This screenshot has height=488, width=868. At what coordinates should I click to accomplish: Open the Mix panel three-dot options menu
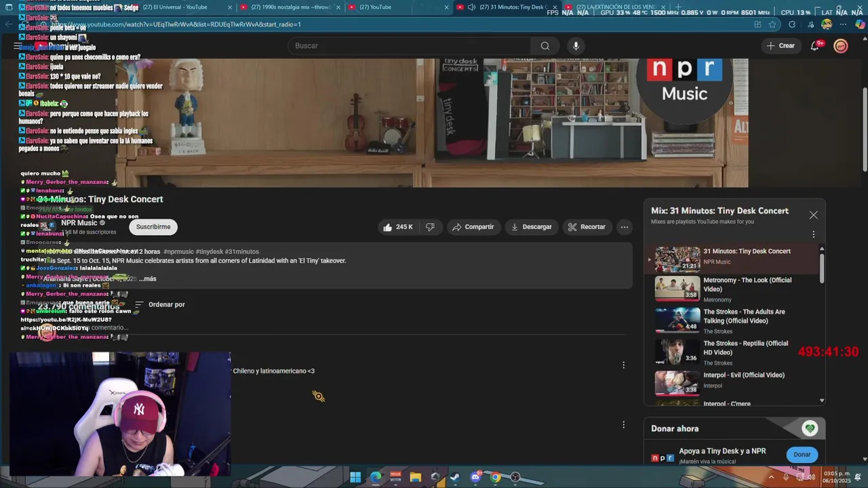(814, 235)
